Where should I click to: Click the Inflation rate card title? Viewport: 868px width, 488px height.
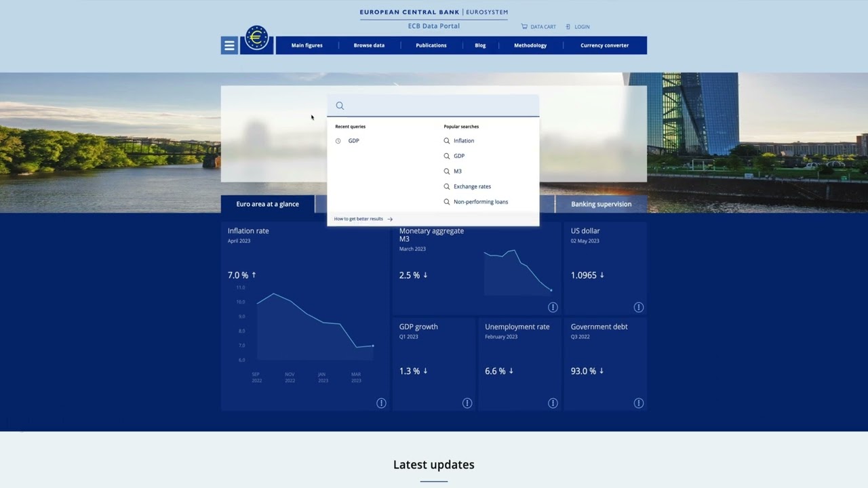click(x=248, y=231)
